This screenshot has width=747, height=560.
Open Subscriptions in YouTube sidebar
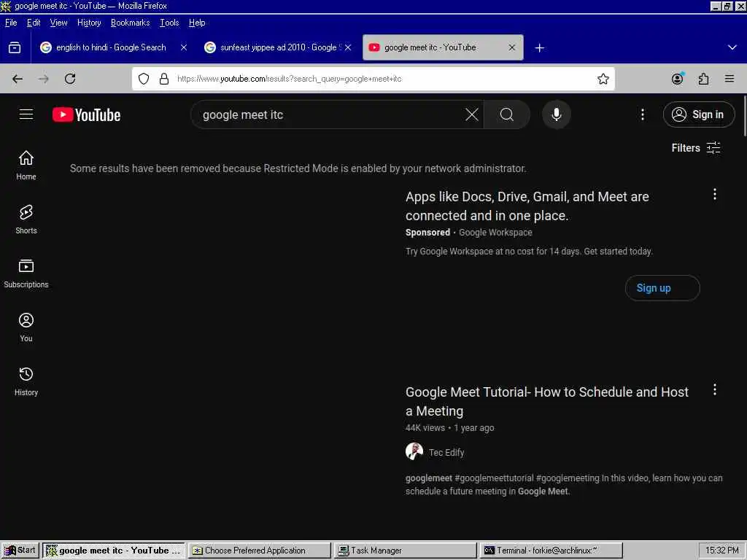click(x=26, y=273)
